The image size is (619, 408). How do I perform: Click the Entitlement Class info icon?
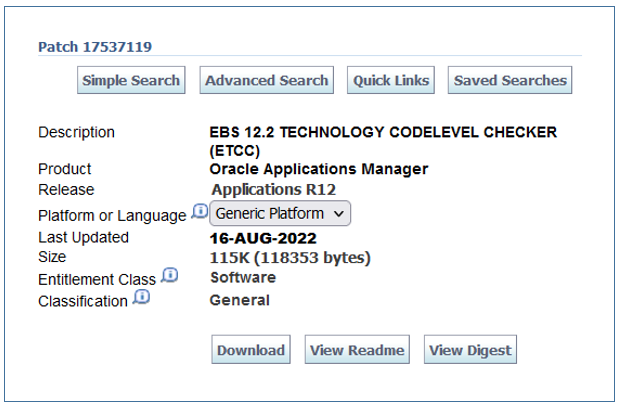[x=169, y=276]
